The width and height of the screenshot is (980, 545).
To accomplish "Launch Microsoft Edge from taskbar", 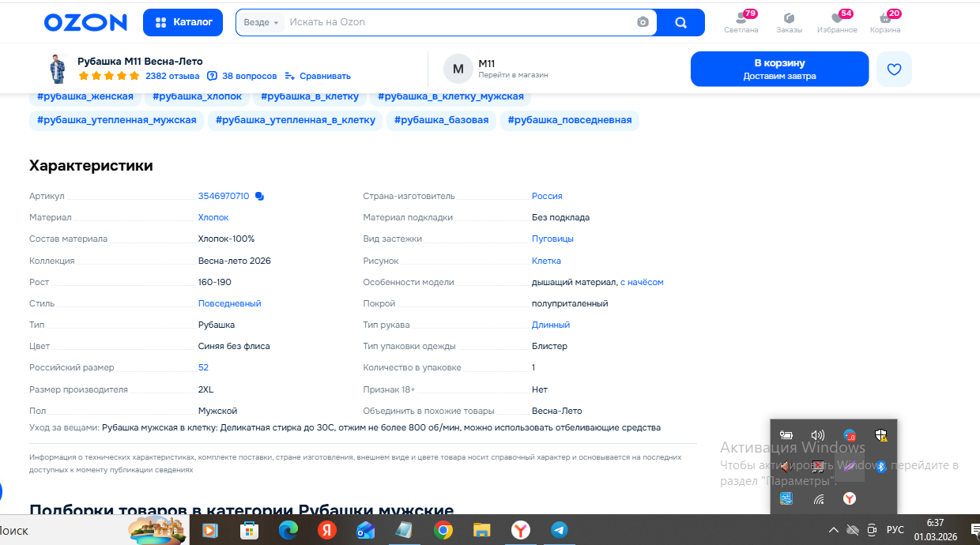I will pyautogui.click(x=288, y=530).
